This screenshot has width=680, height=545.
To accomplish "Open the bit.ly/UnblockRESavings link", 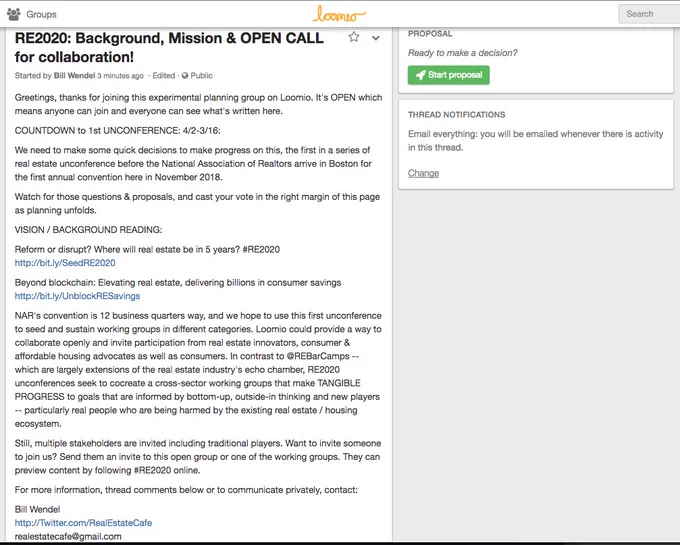I will pos(77,296).
